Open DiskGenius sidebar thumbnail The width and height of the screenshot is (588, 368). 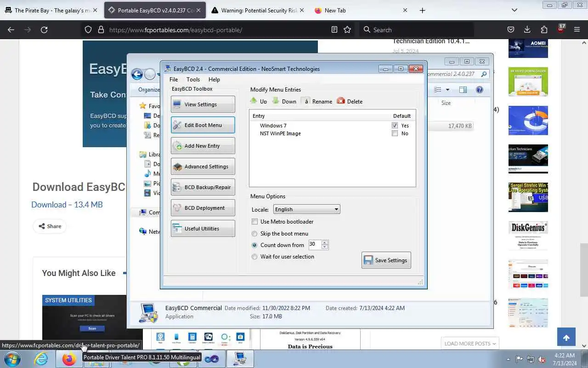click(x=528, y=236)
